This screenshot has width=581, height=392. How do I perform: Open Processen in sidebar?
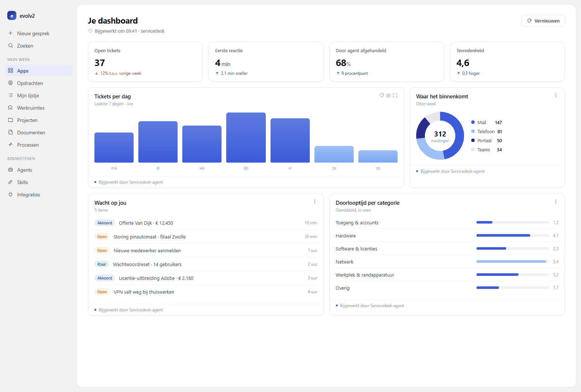click(38, 145)
